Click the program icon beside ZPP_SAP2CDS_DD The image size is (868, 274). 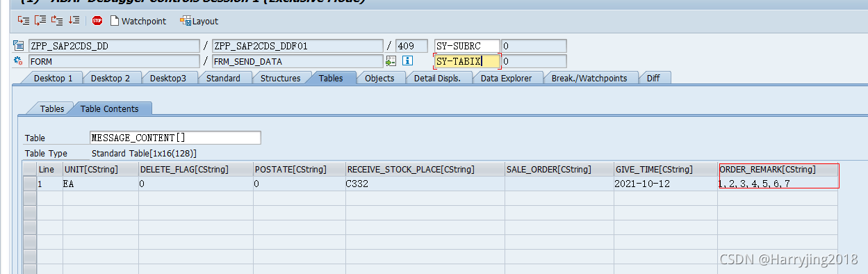tap(19, 47)
